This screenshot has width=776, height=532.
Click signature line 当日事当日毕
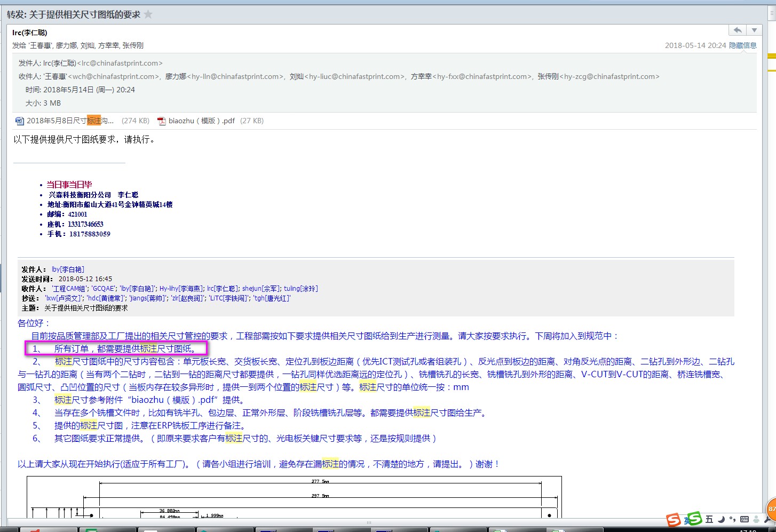(69, 185)
